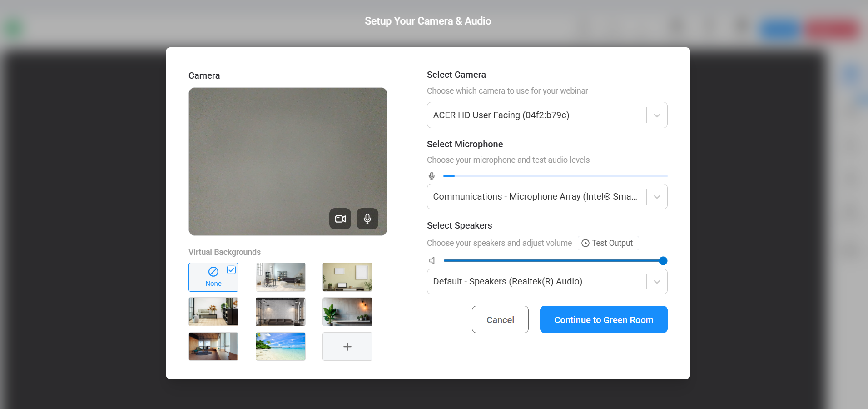This screenshot has height=409, width=868.
Task: Click the Continue to Green Room button
Action: (x=603, y=319)
